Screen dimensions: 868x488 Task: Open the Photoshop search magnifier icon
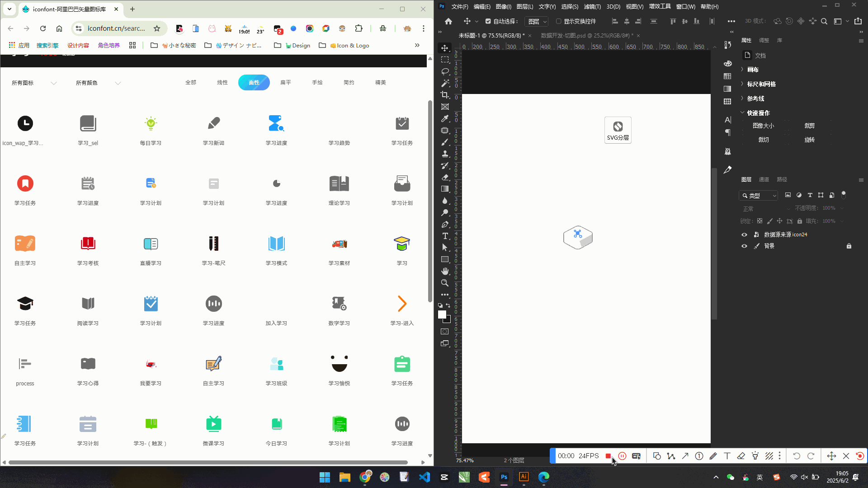point(824,21)
